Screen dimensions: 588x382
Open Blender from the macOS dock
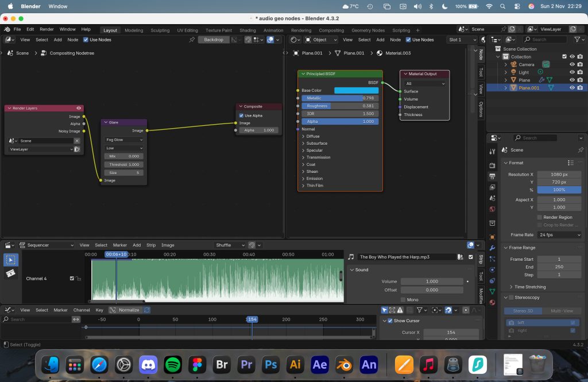pyautogui.click(x=344, y=364)
